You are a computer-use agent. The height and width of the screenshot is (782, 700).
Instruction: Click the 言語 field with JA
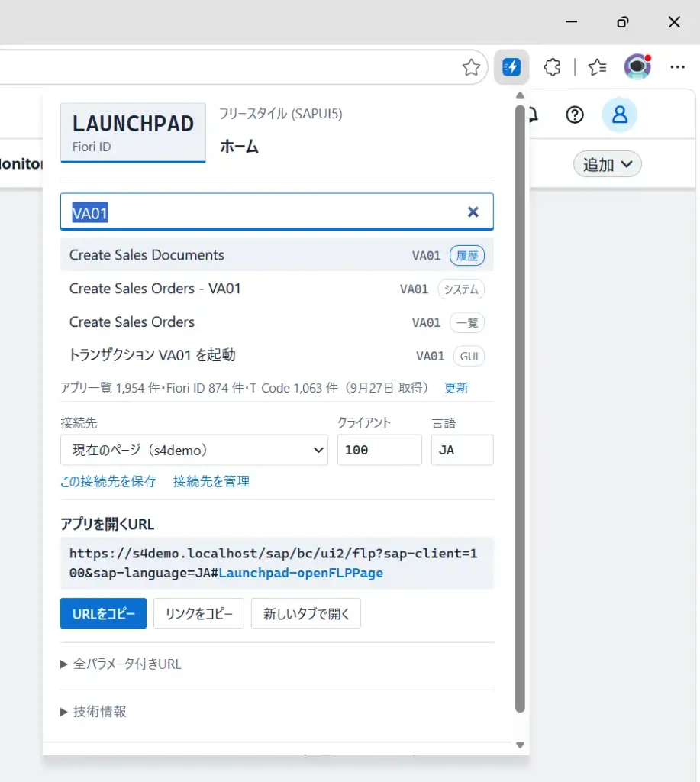click(x=462, y=450)
